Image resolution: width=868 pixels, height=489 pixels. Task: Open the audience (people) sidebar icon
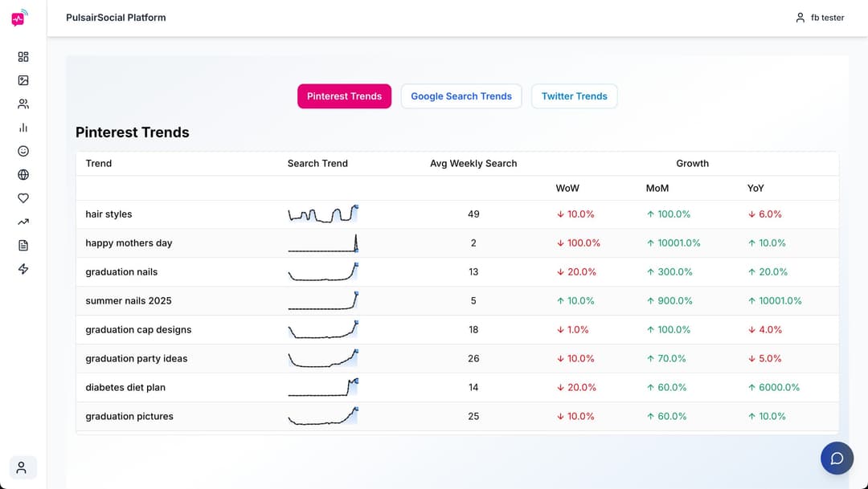(23, 104)
